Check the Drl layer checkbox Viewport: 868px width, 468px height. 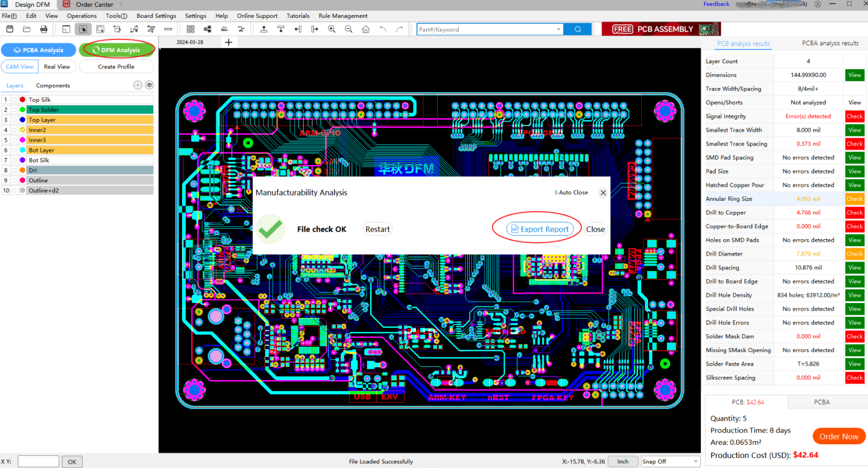(x=14, y=170)
